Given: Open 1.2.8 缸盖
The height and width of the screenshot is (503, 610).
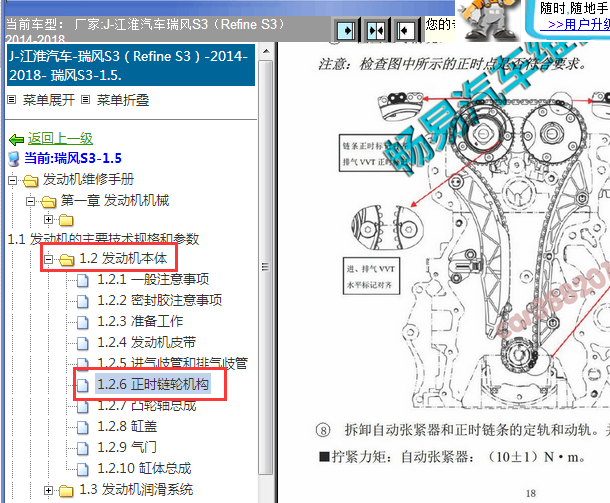Looking at the screenshot, I should click(x=127, y=426).
